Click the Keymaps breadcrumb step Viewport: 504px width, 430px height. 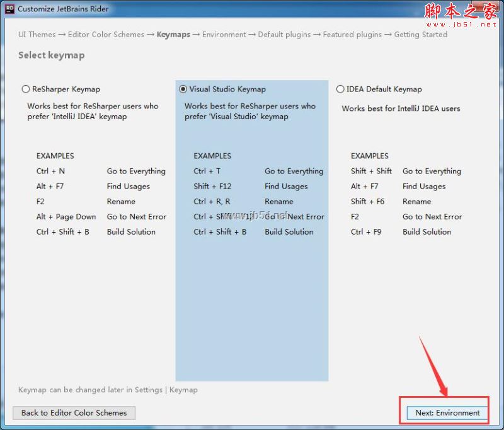pyautogui.click(x=173, y=35)
